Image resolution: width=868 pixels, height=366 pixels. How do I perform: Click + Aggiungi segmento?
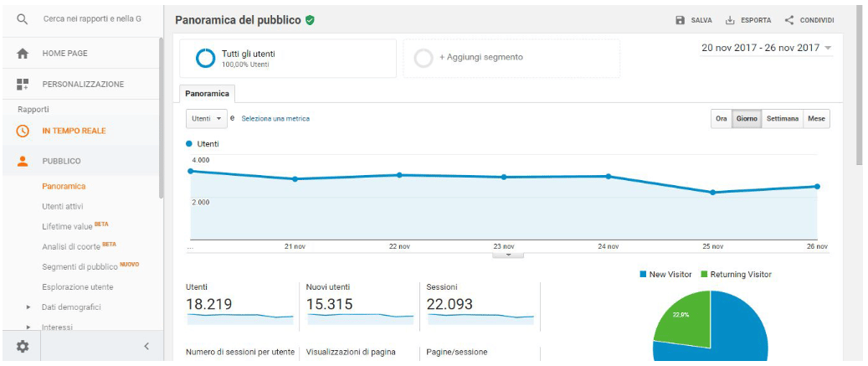coord(481,57)
